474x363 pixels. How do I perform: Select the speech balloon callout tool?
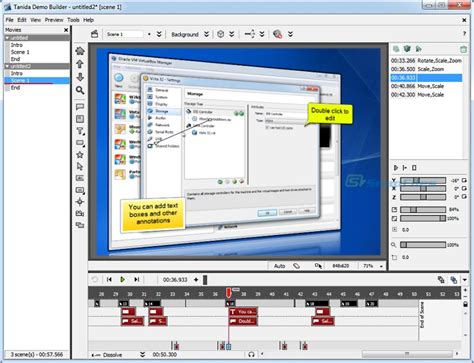click(x=80, y=107)
